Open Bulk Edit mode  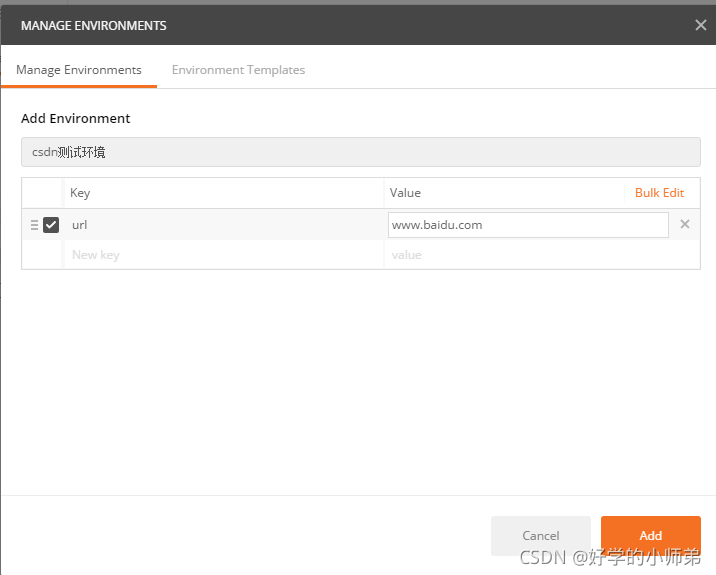point(659,193)
